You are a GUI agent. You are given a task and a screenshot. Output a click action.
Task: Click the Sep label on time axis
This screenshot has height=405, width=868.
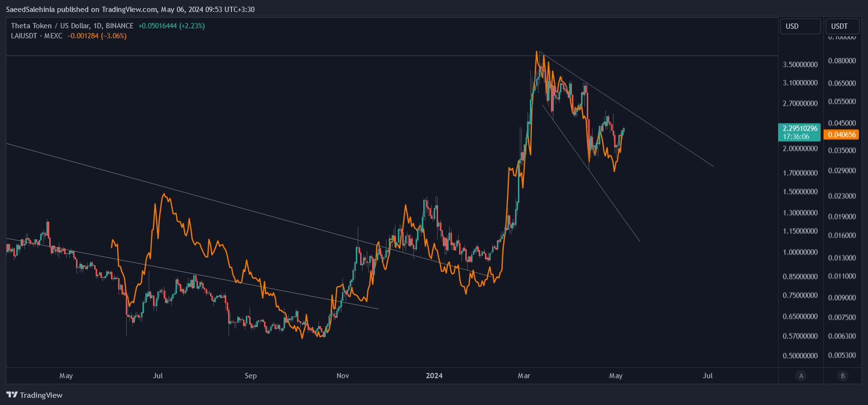[251, 376]
